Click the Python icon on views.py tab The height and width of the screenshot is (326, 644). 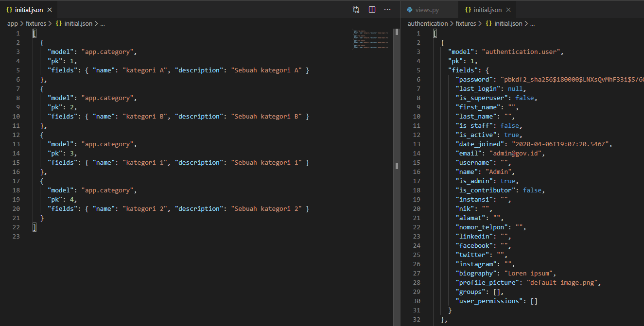[x=409, y=10]
